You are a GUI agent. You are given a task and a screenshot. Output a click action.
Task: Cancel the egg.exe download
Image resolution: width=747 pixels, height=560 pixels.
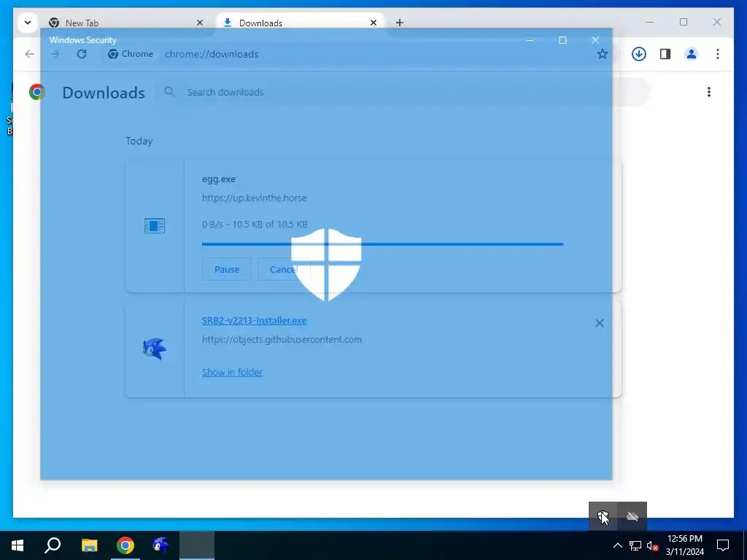click(284, 270)
